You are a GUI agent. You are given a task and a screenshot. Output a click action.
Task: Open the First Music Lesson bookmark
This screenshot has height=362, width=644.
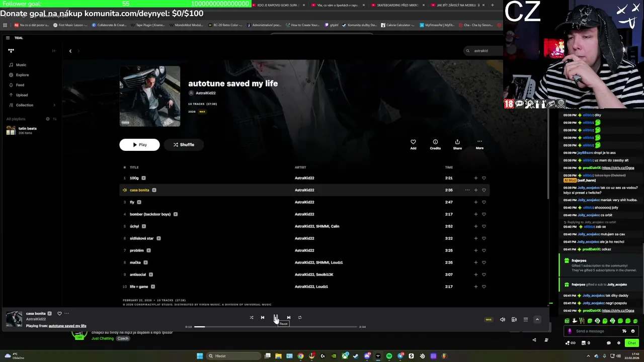tap(70, 25)
